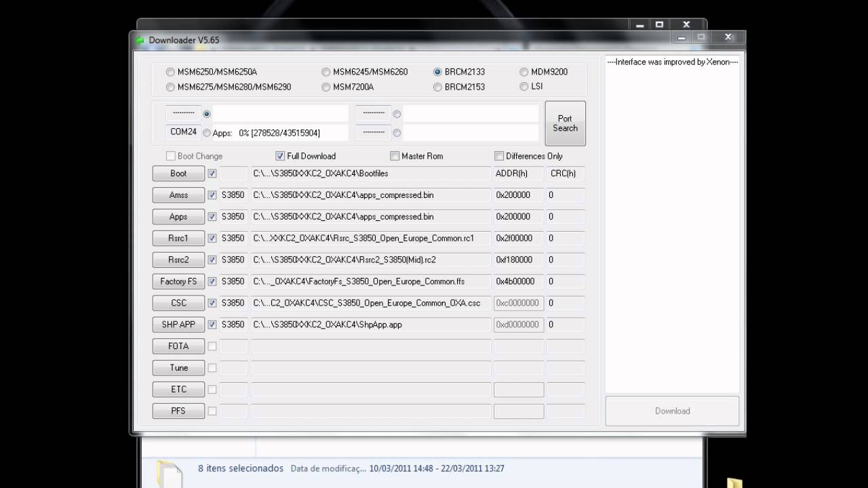Uncheck the Rsrc1 row checkbox
This screenshot has width=868, height=488.
[x=212, y=239]
